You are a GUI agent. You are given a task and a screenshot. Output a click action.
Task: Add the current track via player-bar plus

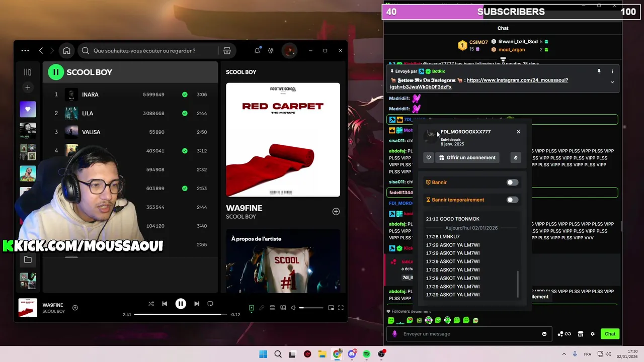(x=75, y=308)
